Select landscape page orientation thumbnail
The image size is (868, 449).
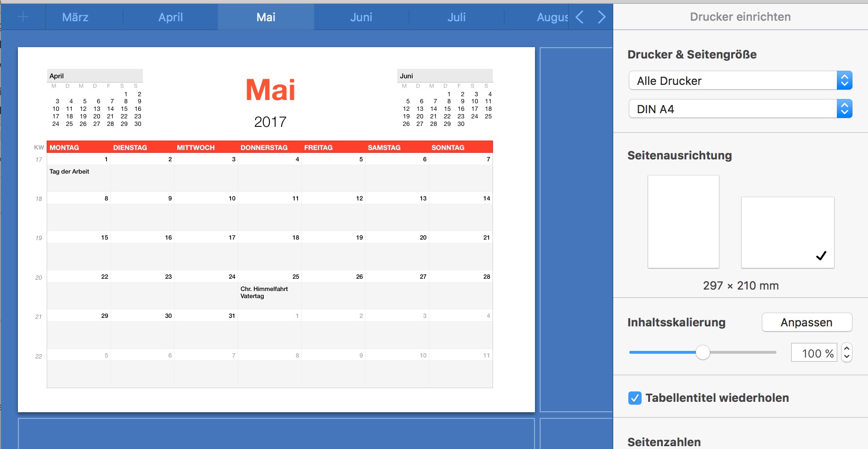(x=787, y=233)
